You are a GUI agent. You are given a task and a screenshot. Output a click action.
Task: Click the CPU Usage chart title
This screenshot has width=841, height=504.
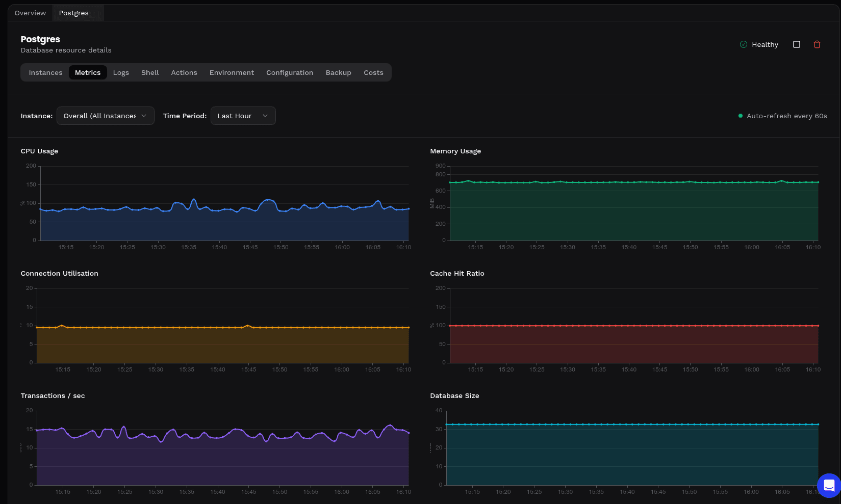click(39, 151)
